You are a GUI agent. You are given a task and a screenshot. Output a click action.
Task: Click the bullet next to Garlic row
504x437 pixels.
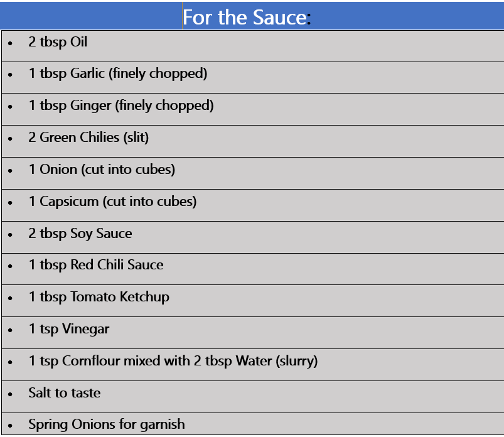tap(10, 75)
